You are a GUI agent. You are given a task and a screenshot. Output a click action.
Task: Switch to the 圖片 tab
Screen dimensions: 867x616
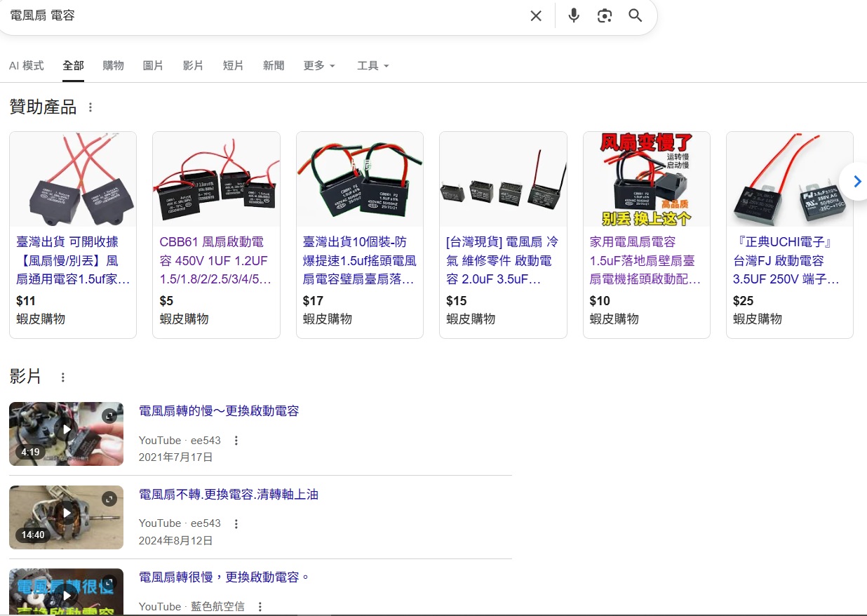pos(153,65)
